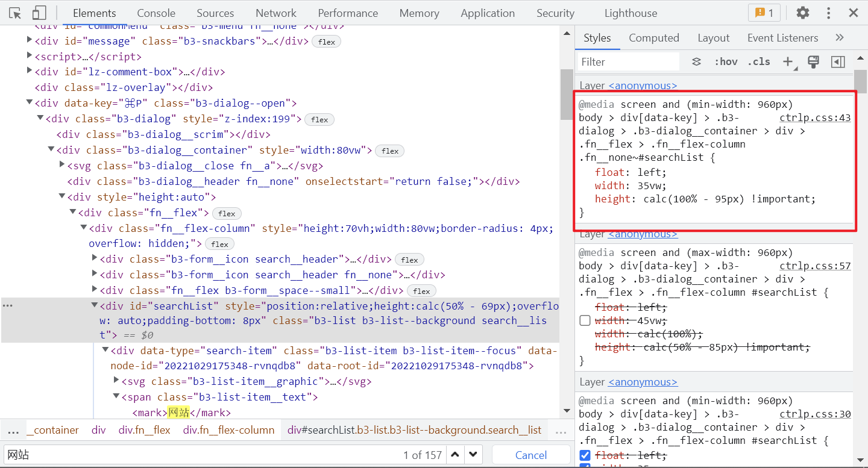Follow the ctrlp.css:43 source link
This screenshot has width=868, height=468.
pyautogui.click(x=815, y=117)
